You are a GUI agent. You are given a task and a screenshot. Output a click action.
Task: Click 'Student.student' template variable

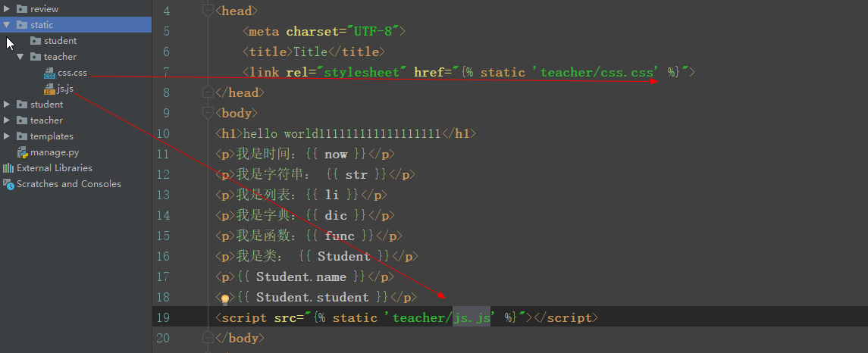[312, 298]
